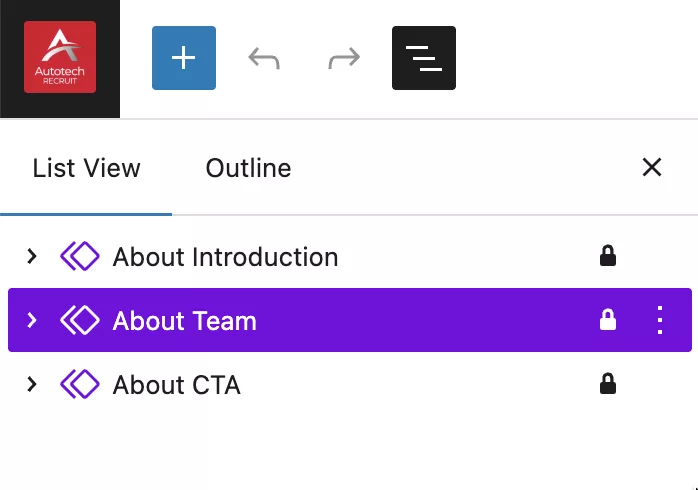Expand the About Team block
The width and height of the screenshot is (698, 490).
click(32, 320)
